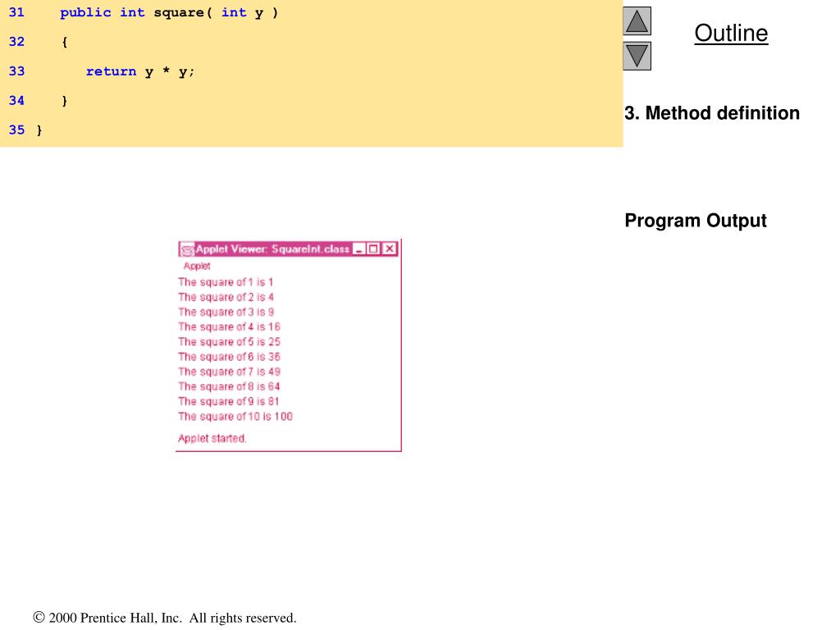Screen dimensions: 840x630
Task: Close the Applet Viewer window
Action: pos(390,249)
